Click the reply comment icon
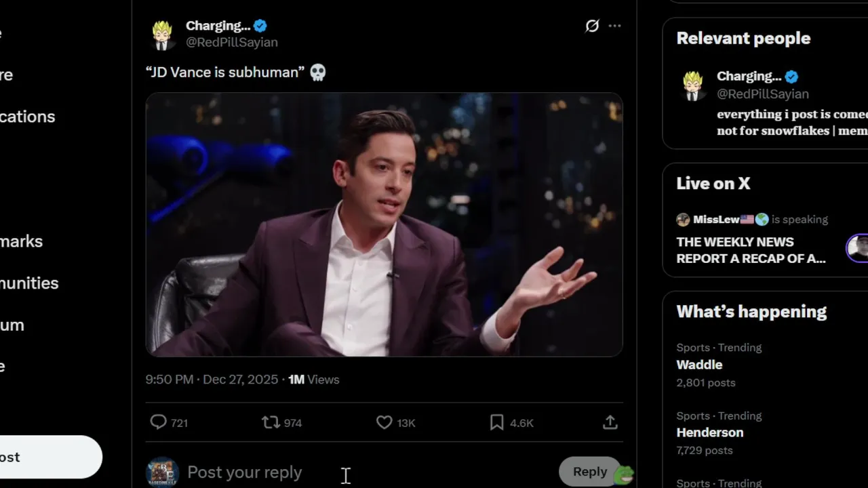Image resolution: width=868 pixels, height=488 pixels. pos(159,422)
